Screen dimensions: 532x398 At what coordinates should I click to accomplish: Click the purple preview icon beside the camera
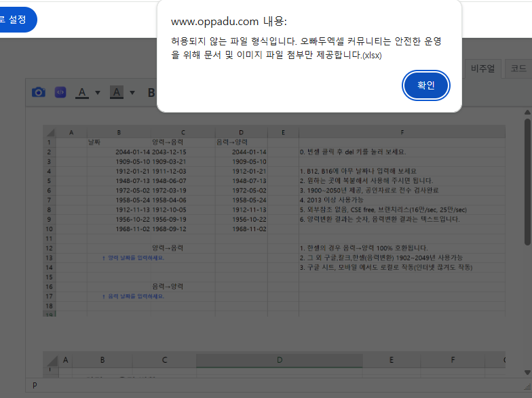[60, 92]
